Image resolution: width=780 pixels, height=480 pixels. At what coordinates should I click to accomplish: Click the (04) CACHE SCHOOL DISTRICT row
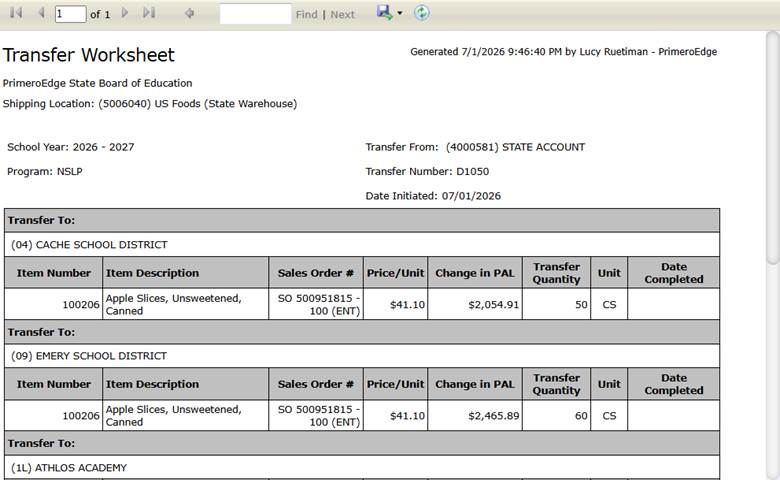[362, 244]
